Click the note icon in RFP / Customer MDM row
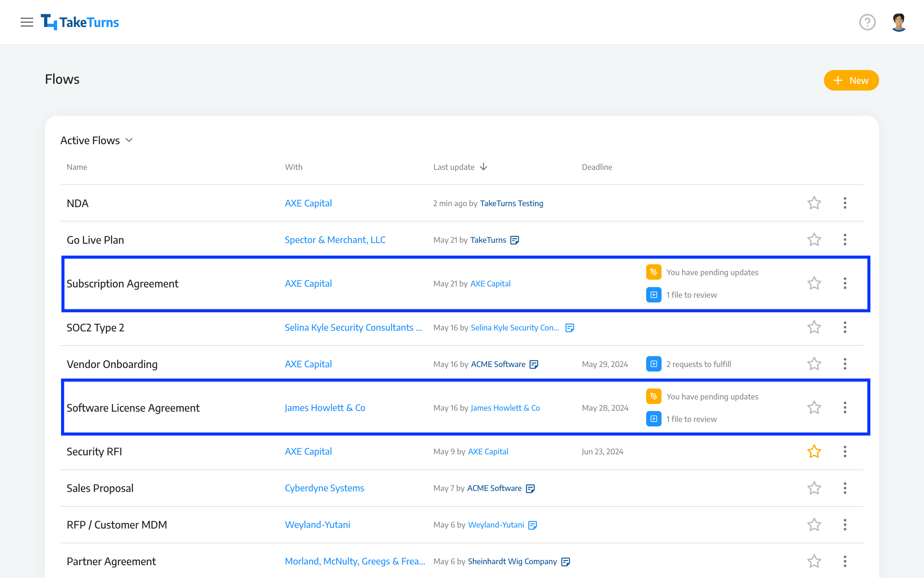 point(533,525)
